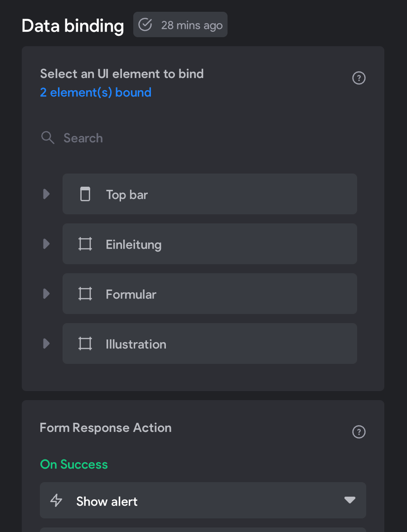
Task: Select the Top bar element row
Action: (x=210, y=194)
